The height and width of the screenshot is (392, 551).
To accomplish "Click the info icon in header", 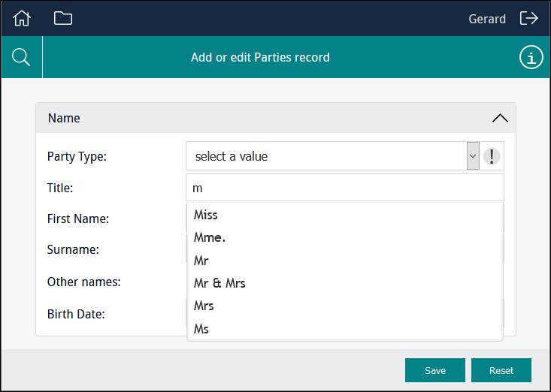I will click(x=531, y=58).
